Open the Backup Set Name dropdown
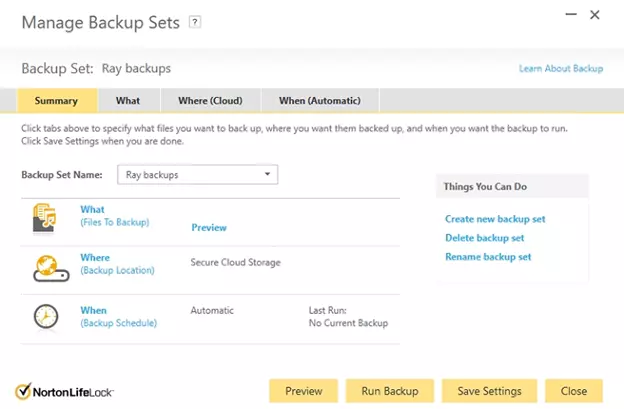 [x=197, y=174]
